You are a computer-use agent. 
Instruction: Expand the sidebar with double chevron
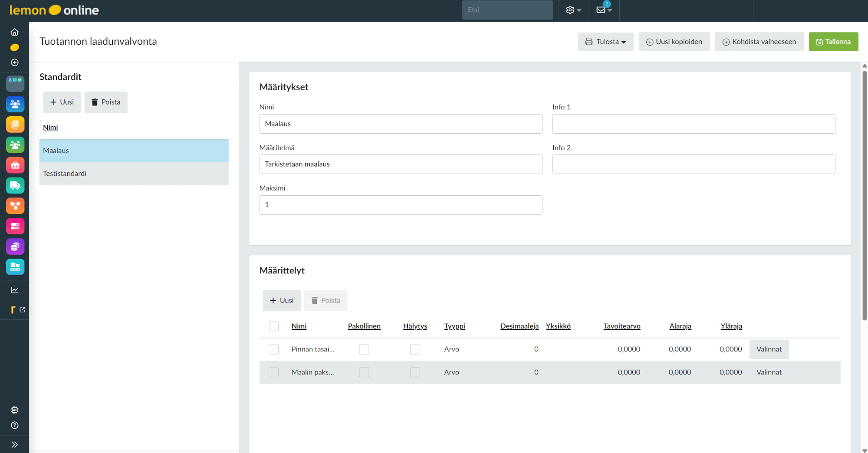(x=15, y=444)
